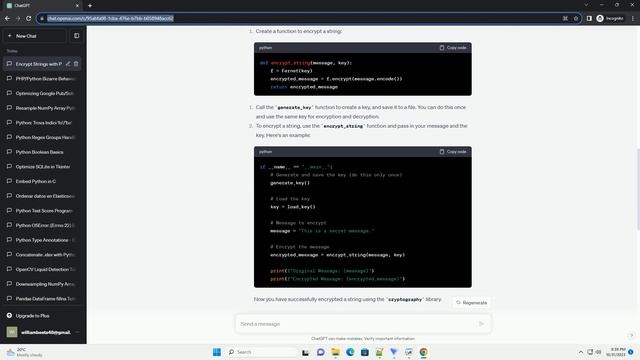Open the network and volume tray icons
The image size is (640, 360).
[594, 352]
